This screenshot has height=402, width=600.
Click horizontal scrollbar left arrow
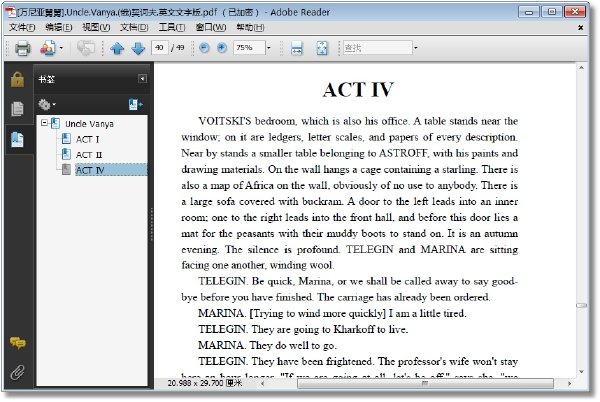(262, 383)
